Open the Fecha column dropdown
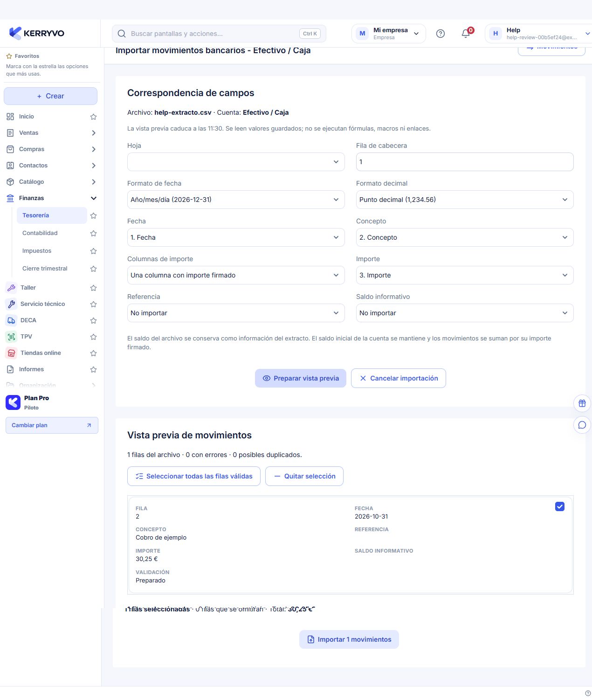592x700 pixels. (236, 237)
